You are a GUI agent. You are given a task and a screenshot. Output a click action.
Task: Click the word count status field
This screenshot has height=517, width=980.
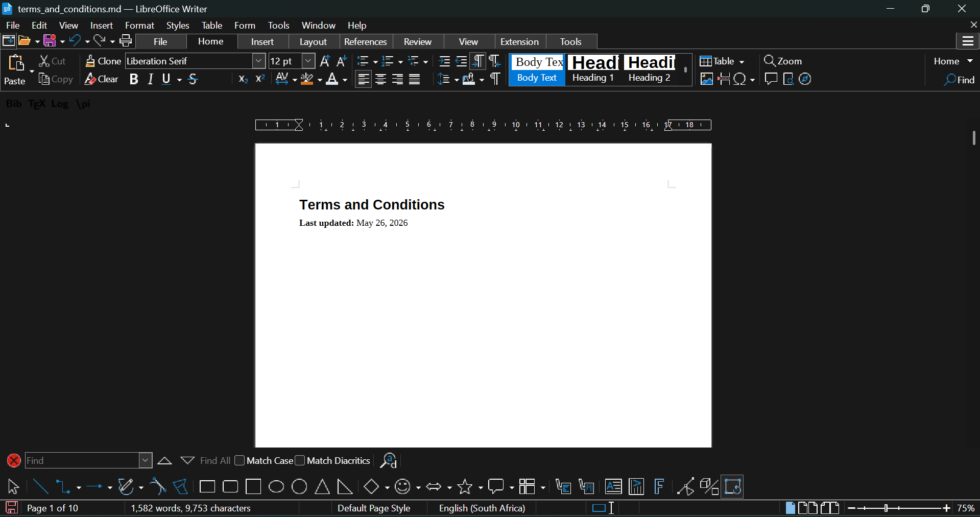tap(191, 508)
